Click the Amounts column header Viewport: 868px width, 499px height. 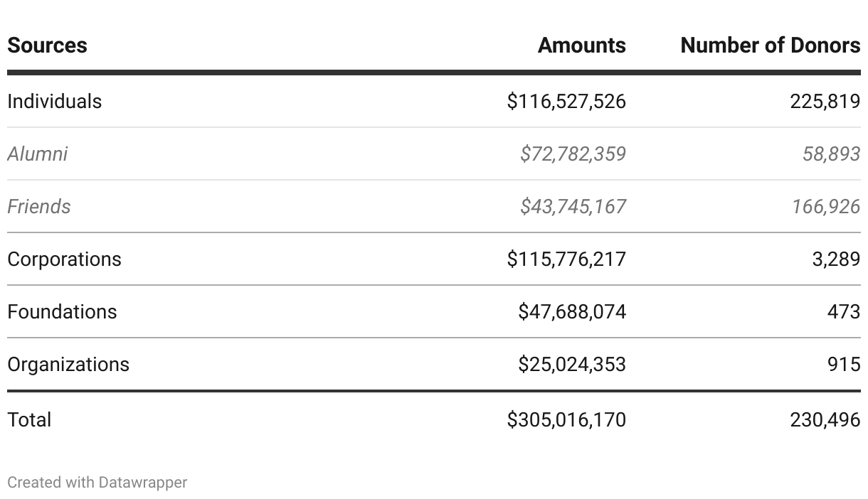pyautogui.click(x=581, y=45)
